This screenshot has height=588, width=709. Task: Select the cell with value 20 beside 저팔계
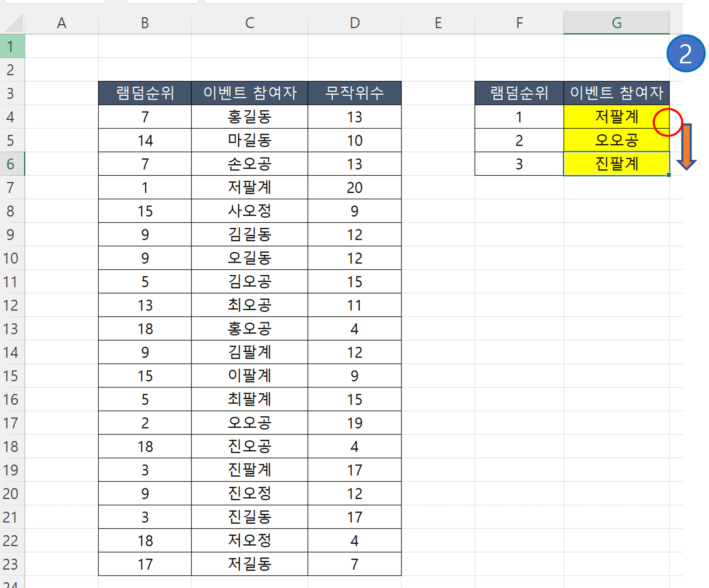pos(354,188)
